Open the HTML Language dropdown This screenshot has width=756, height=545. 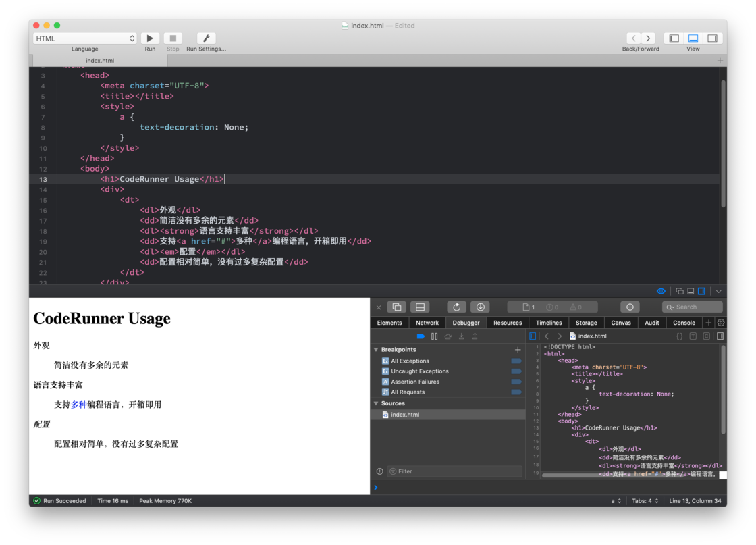pyautogui.click(x=84, y=38)
